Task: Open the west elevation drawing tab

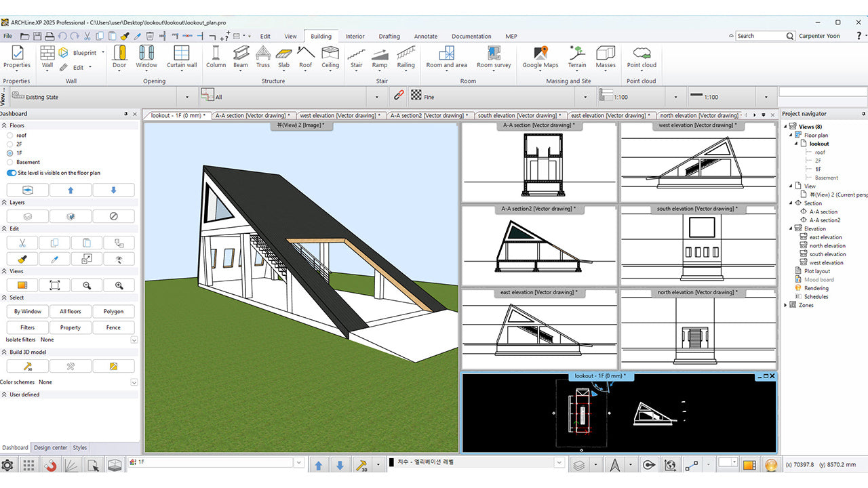Action: [339, 115]
